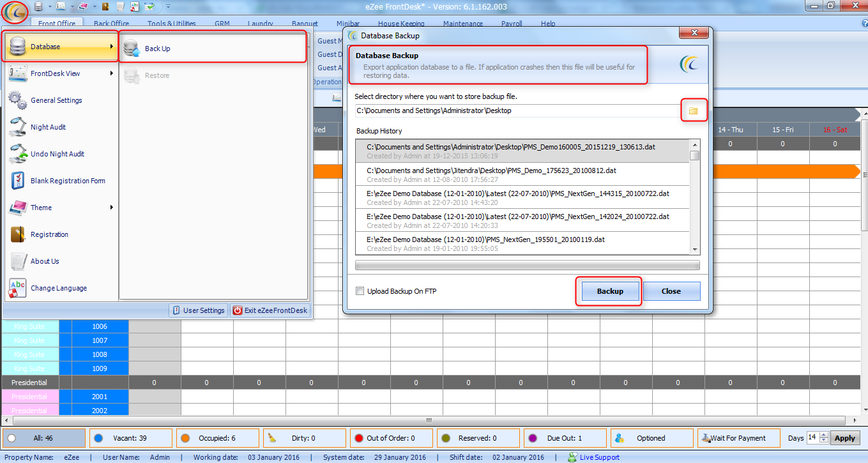Click room 2001 cell
Viewport: 868px width, 463px height.
(x=100, y=397)
